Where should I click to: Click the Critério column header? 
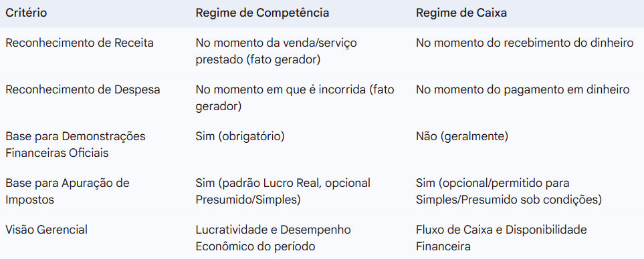click(26, 13)
